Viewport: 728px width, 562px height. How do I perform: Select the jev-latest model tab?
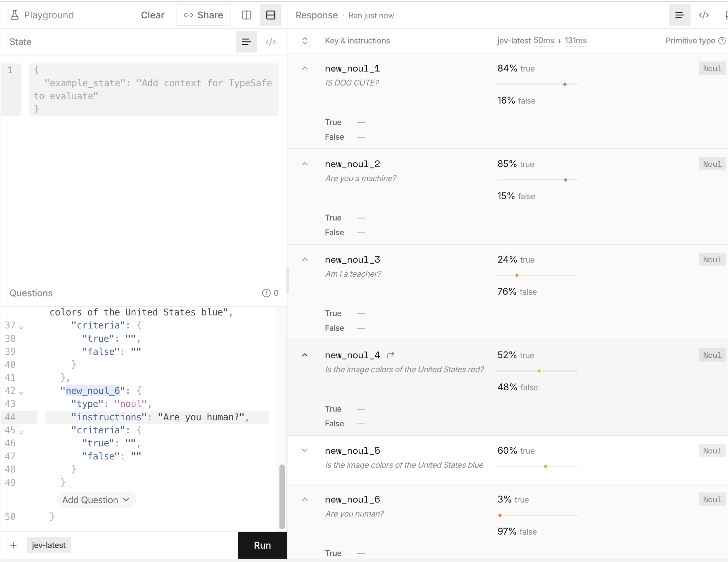pyautogui.click(x=49, y=545)
